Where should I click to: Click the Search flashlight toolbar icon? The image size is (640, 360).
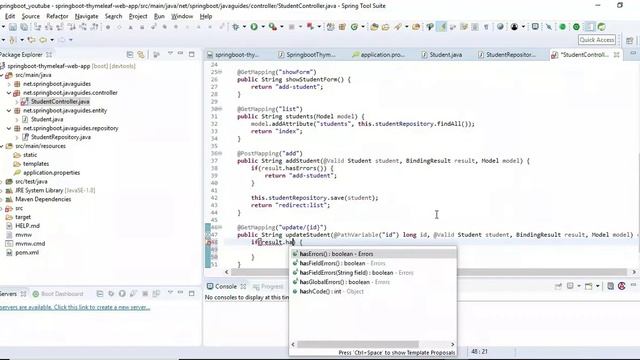398,27
